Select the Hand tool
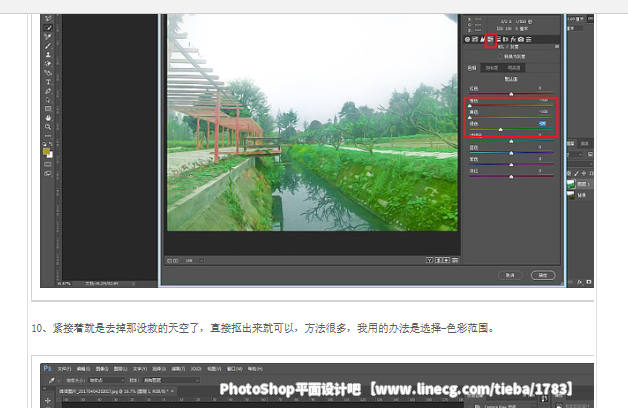 click(x=48, y=118)
